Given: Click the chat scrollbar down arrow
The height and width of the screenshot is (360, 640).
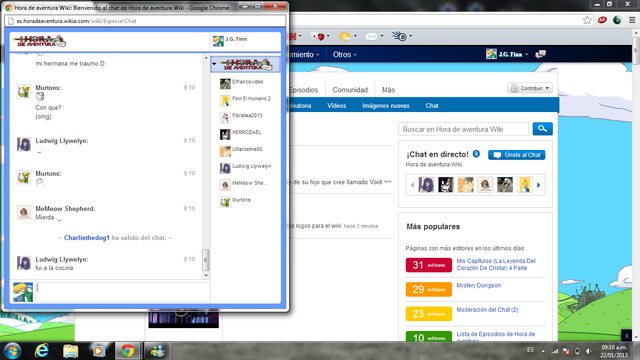Looking at the screenshot, I should coord(206,276).
